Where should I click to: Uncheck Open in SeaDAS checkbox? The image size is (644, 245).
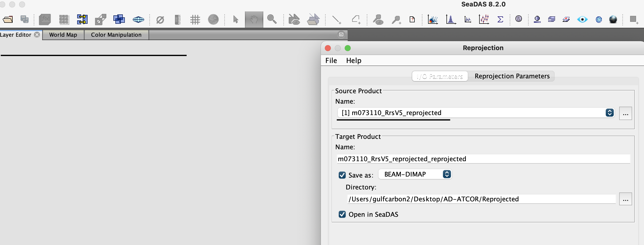tap(342, 214)
